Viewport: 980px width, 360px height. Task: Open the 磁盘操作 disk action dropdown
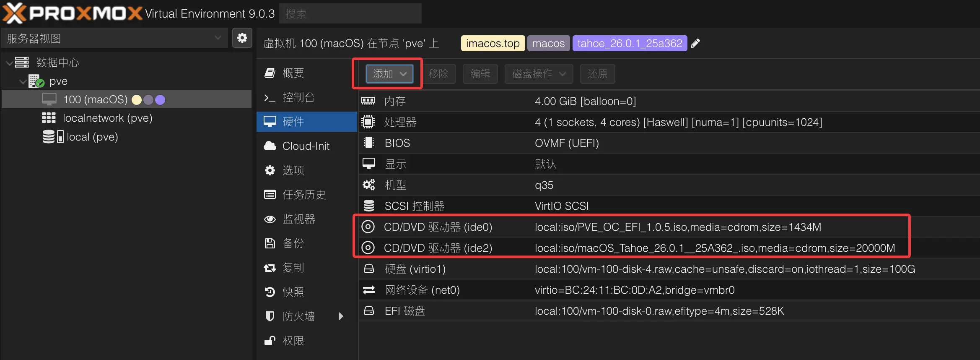click(x=539, y=74)
